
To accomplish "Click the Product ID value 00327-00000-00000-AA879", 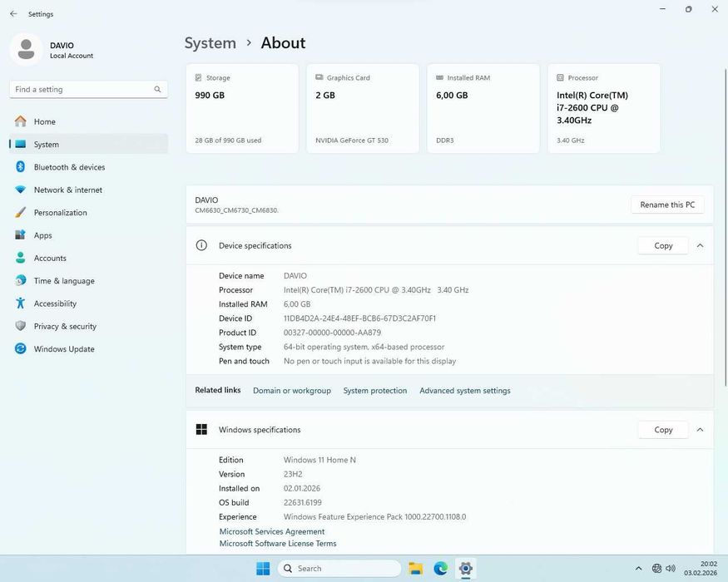I will (x=333, y=333).
